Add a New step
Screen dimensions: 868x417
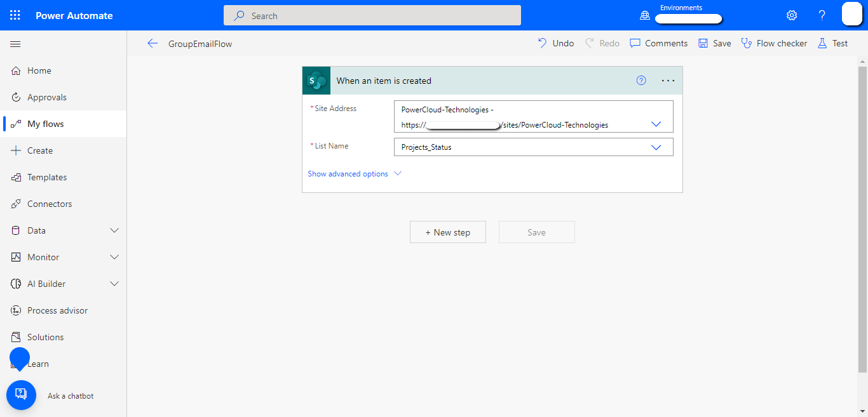click(x=448, y=232)
